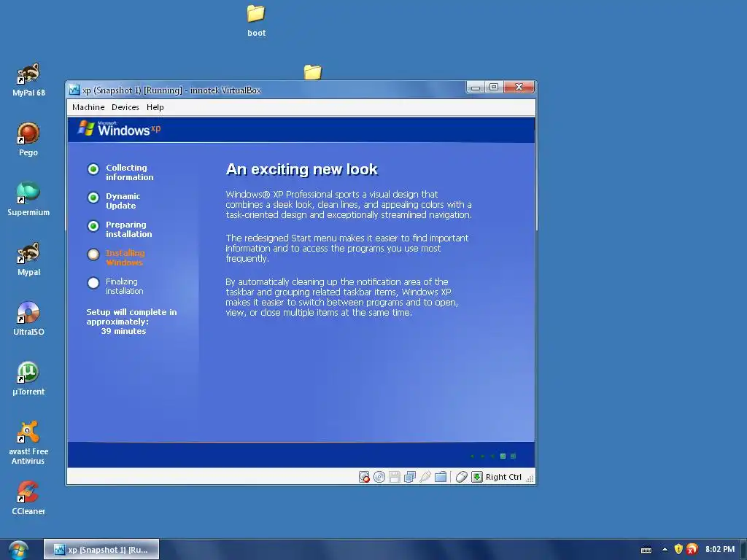The width and height of the screenshot is (747, 560).
Task: Click the Preparing installation step indicator
Action: (x=93, y=226)
